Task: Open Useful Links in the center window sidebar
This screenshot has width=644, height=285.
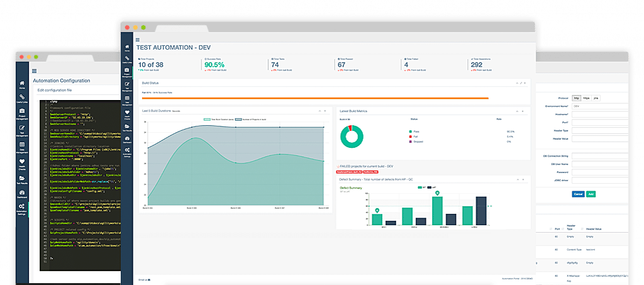Action: [x=128, y=59]
